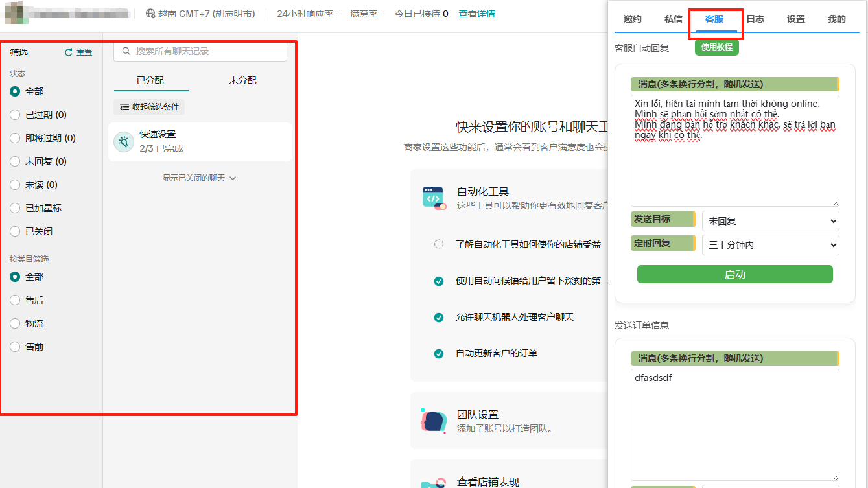The height and width of the screenshot is (488, 868).
Task: Select the 已加星标 status filter
Action: (16, 208)
